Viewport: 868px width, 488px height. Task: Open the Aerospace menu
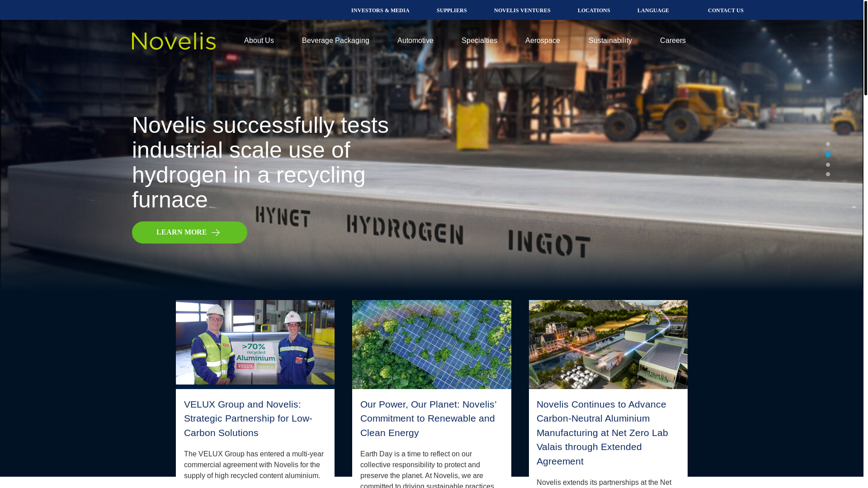tap(542, 41)
